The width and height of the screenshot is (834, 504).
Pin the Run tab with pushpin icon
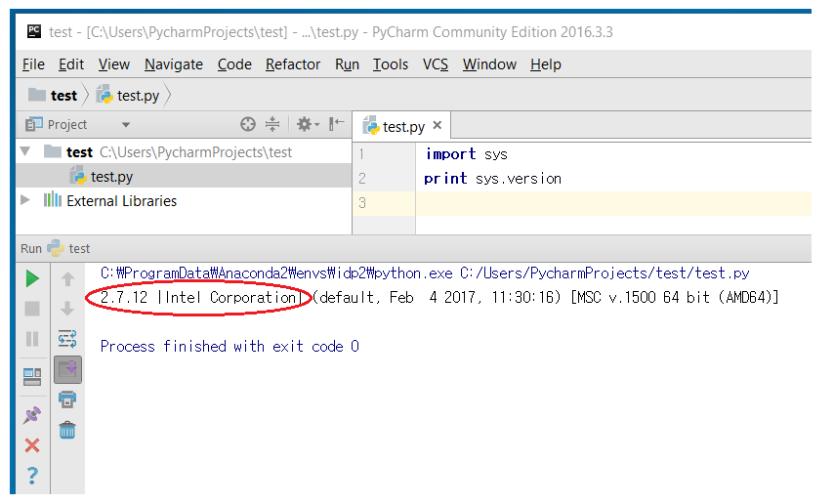coord(32,415)
